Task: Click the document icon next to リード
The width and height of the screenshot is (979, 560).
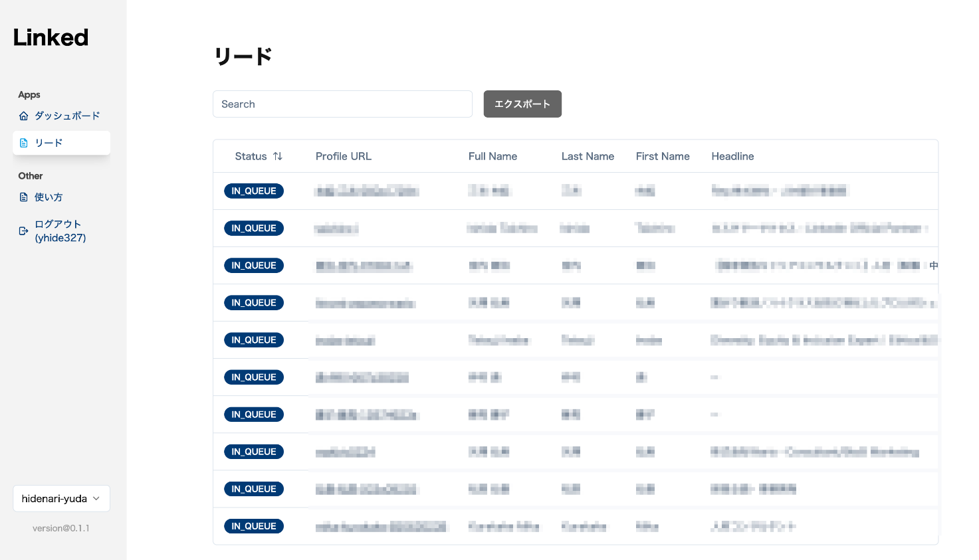Action: pos(24,142)
